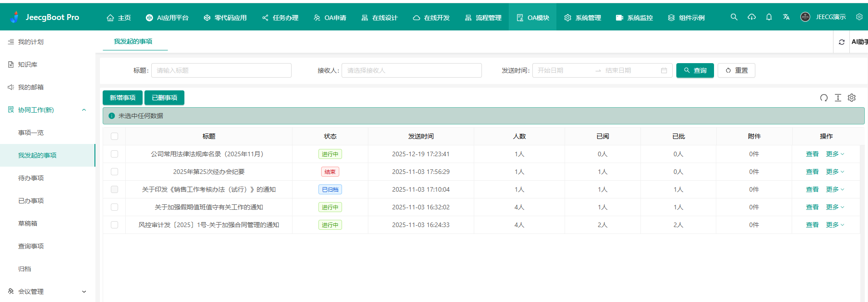Screen dimensions: 868x302
Task: Click the language translation icon
Action: (x=786, y=17)
